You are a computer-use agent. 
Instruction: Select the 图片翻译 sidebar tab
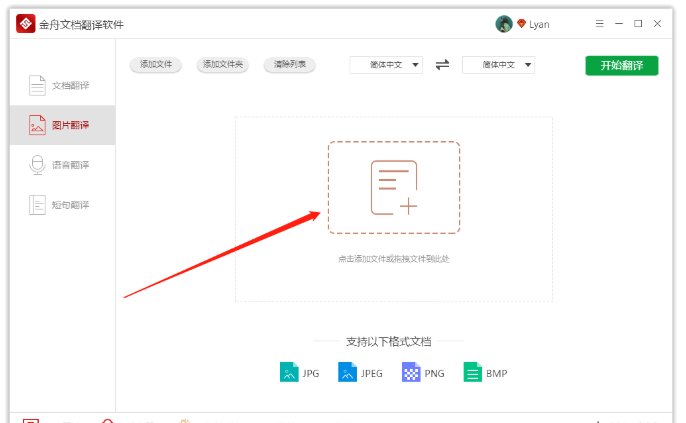[63, 125]
